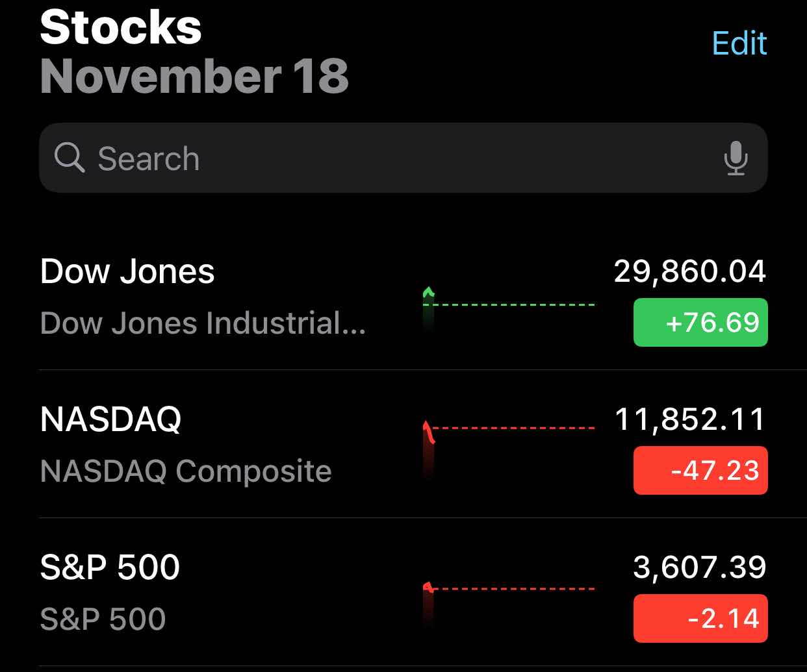Screen dimensions: 807x672
Task: Toggle the S&P 500 -2.14 change badge
Action: click(x=700, y=618)
